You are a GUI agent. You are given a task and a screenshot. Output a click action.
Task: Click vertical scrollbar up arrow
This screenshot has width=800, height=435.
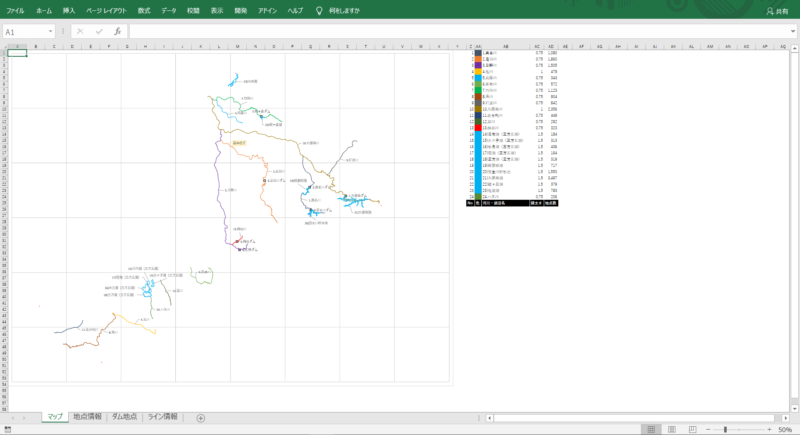click(794, 48)
